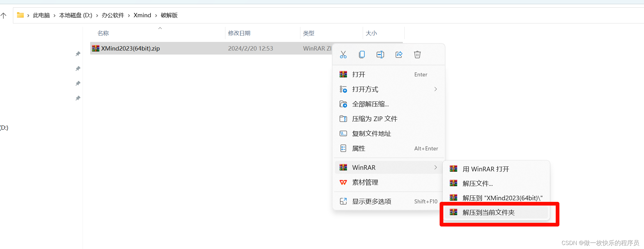The width and height of the screenshot is (644, 249).
Task: Choose 显示更多选项
Action: (x=389, y=201)
